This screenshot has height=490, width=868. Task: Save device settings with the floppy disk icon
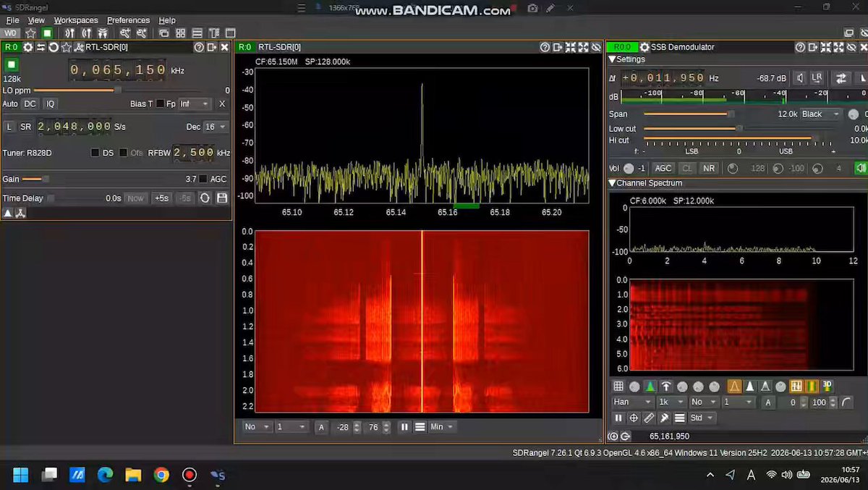click(x=222, y=198)
